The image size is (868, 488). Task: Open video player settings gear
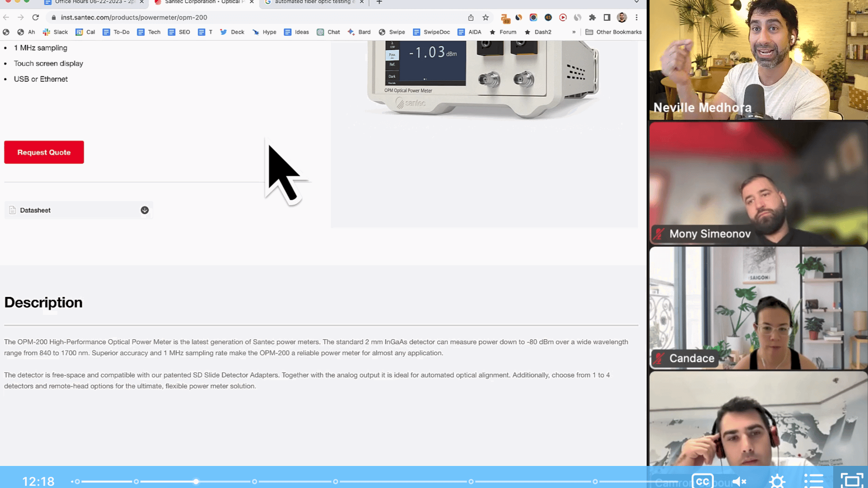coord(777,481)
